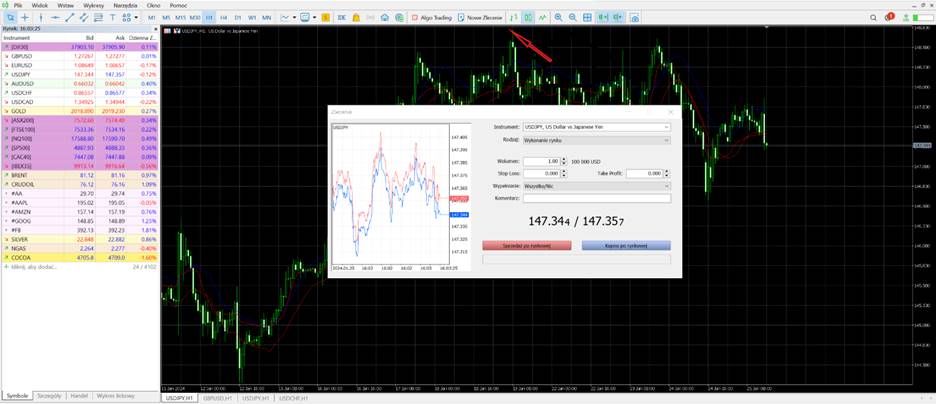
Task: Switch chart to M1 timeframe
Action: [x=152, y=17]
